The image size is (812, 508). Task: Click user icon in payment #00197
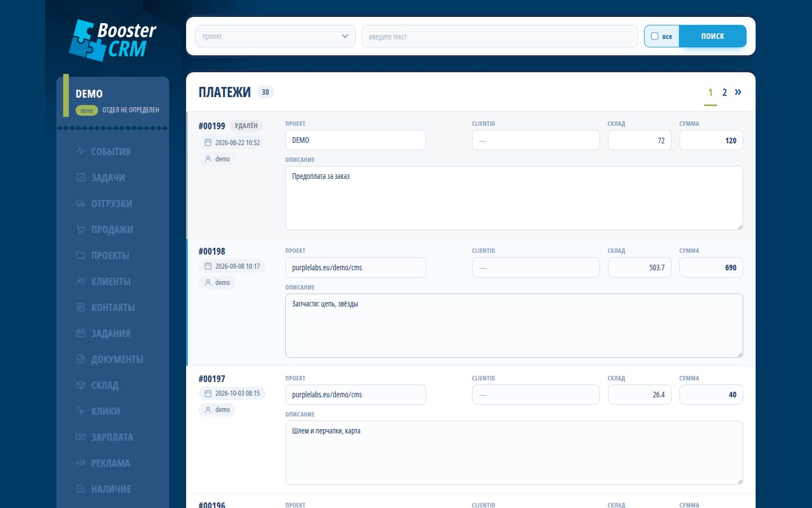tap(208, 409)
